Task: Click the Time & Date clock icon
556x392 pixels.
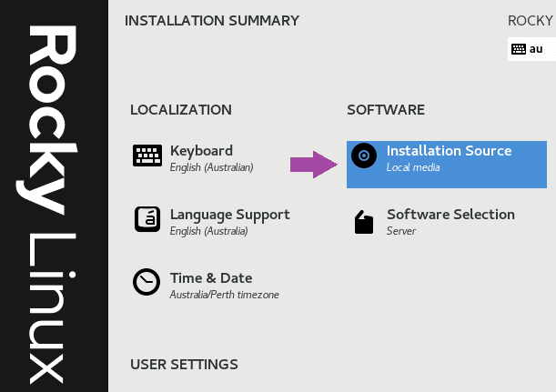Action: point(147,282)
